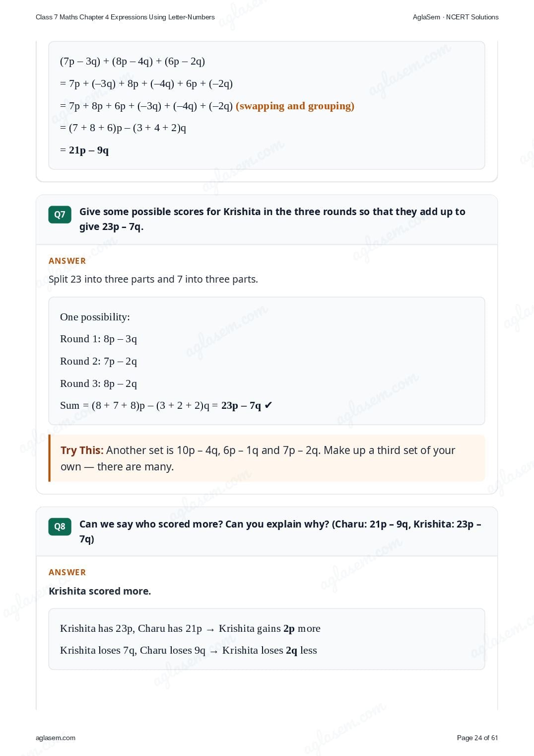534x756 pixels.
Task: Click the arrow before Krishita gains 2p
Action: [210, 629]
